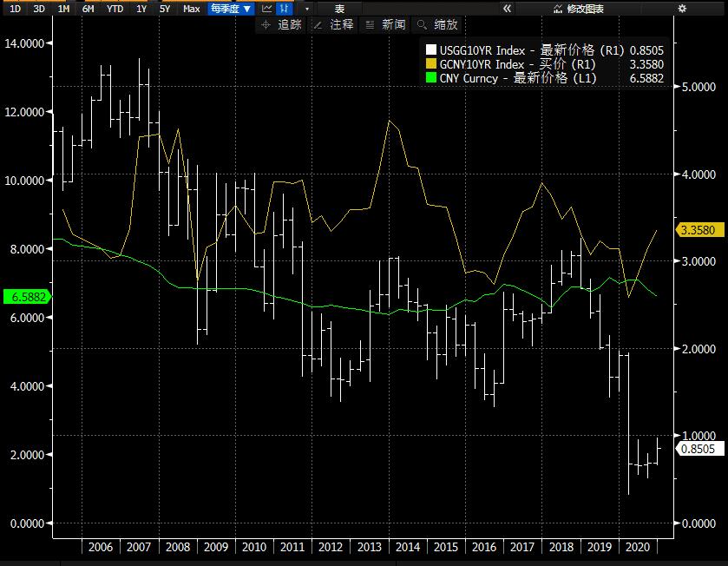
Task: Activate the 追踪 crosshair tracking tool
Action: click(x=281, y=25)
